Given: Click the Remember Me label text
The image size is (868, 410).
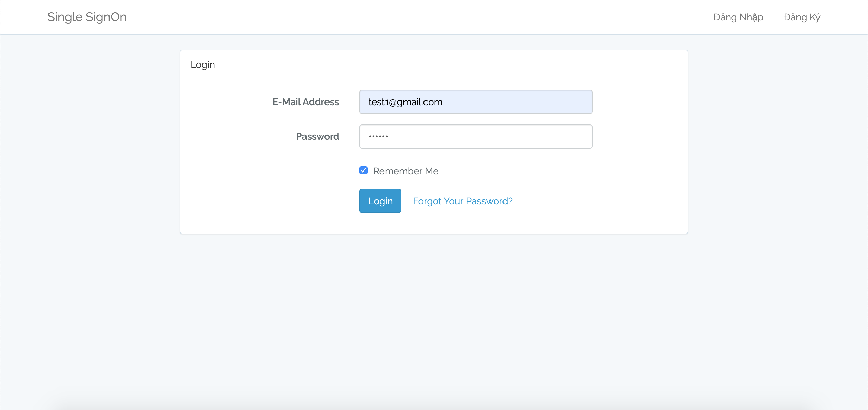Looking at the screenshot, I should click(x=406, y=171).
